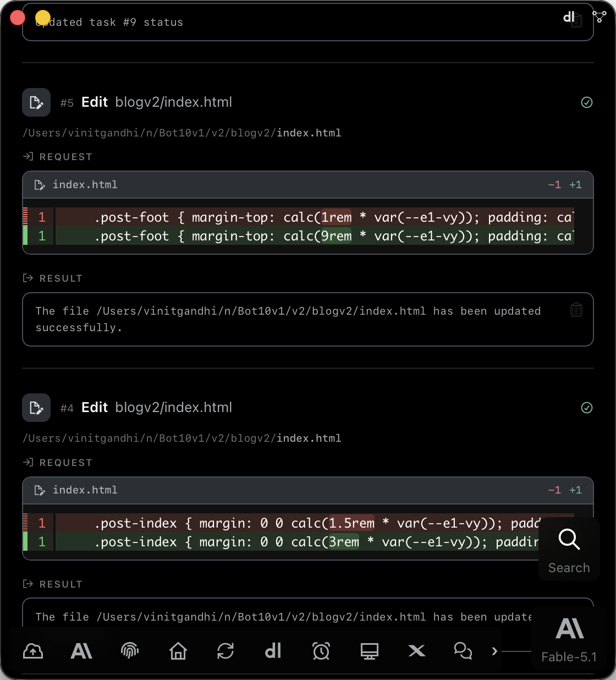Click the red close window button

pyautogui.click(x=18, y=18)
